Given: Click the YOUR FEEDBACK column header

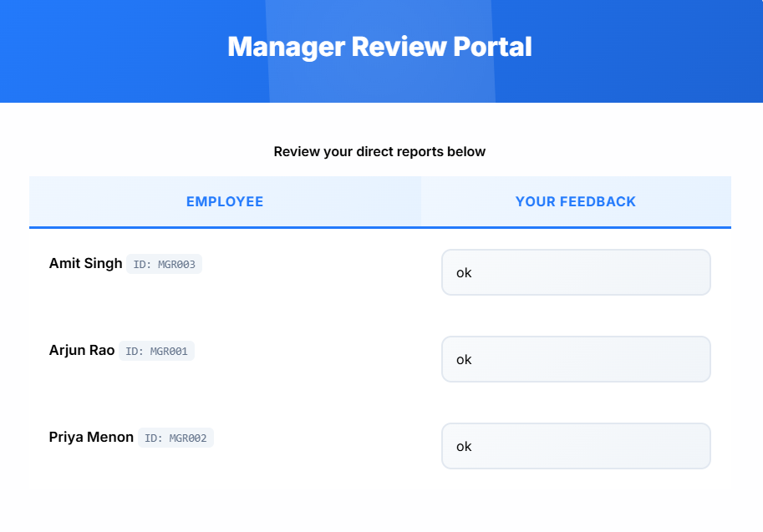Looking at the screenshot, I should point(576,201).
